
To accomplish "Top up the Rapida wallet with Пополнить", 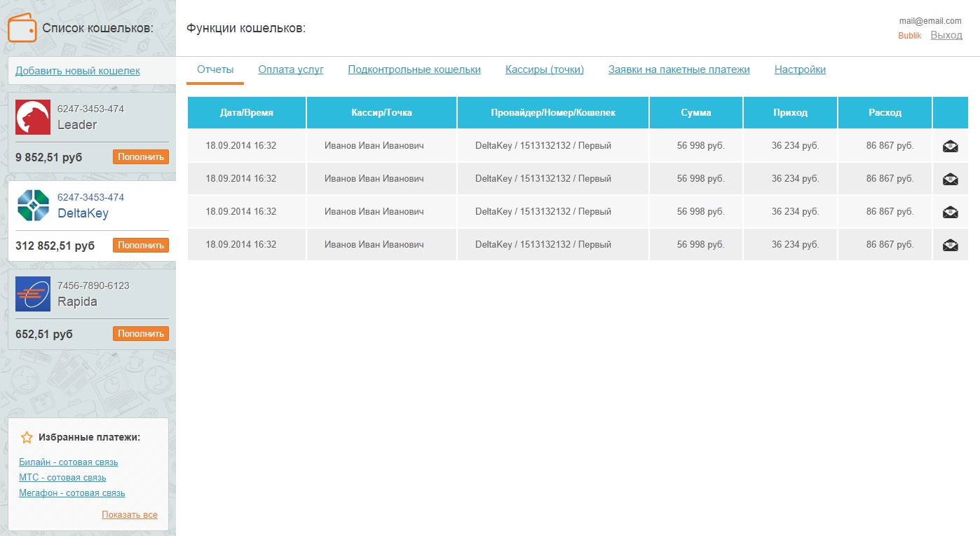I will click(x=141, y=334).
